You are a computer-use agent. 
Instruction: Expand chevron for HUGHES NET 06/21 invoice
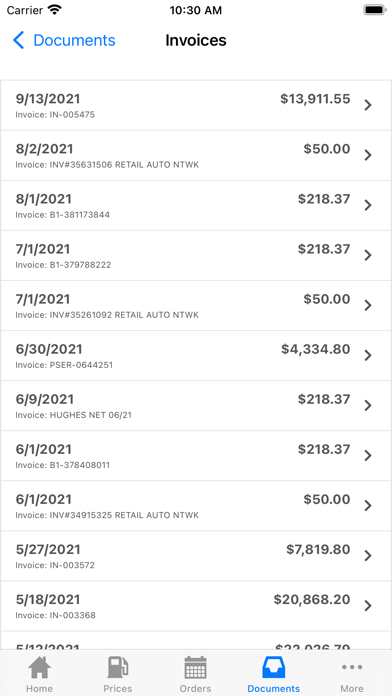click(368, 406)
